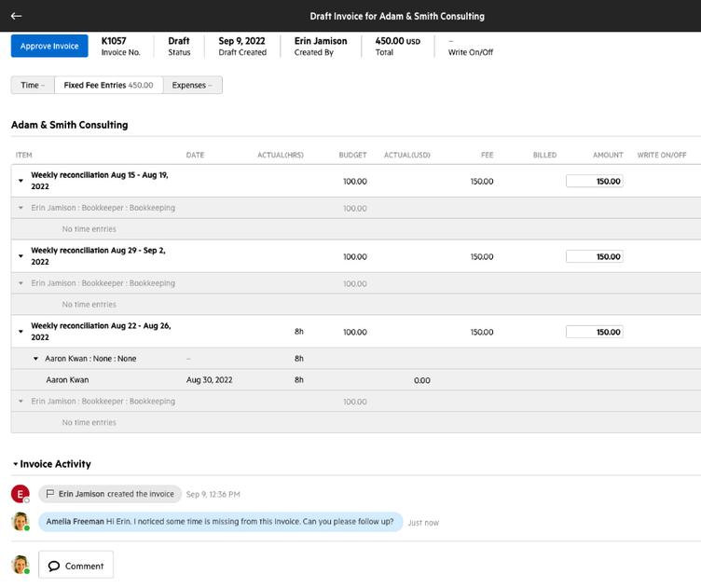The height and width of the screenshot is (588, 701).
Task: Collapse the Aaron Kwan : None : None row
Action: pyautogui.click(x=35, y=359)
